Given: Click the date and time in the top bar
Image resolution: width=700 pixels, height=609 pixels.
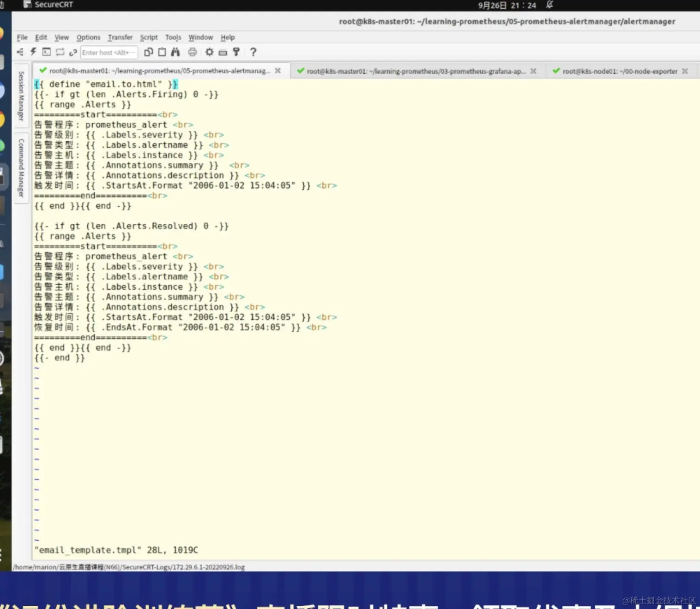Looking at the screenshot, I should [x=507, y=6].
